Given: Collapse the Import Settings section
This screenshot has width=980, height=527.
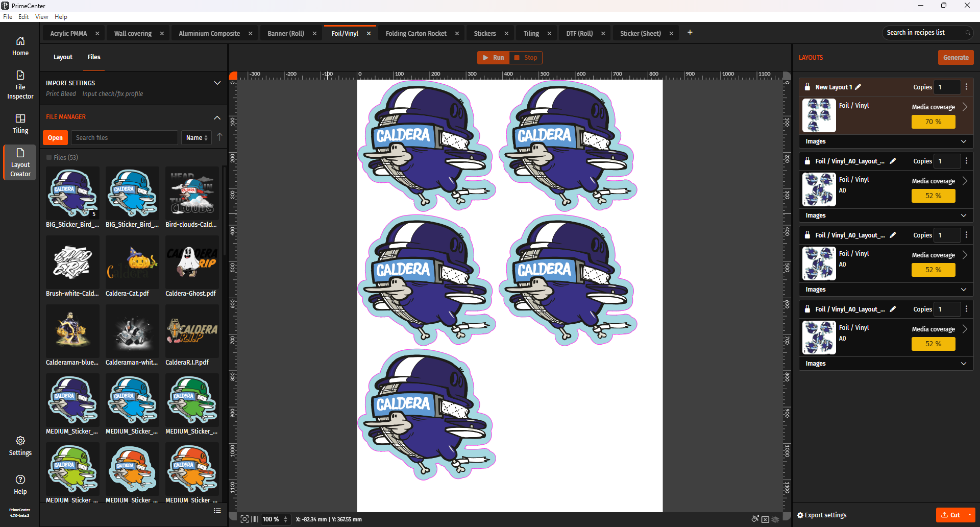Looking at the screenshot, I should tap(217, 83).
